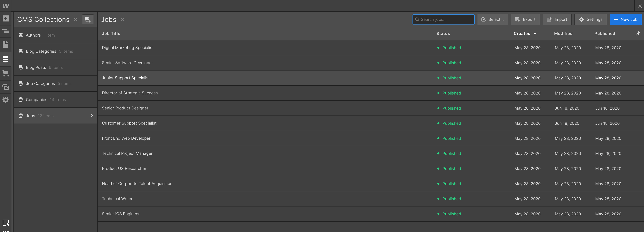Open the Pages panel icon
The height and width of the screenshot is (232, 644).
tap(6, 44)
